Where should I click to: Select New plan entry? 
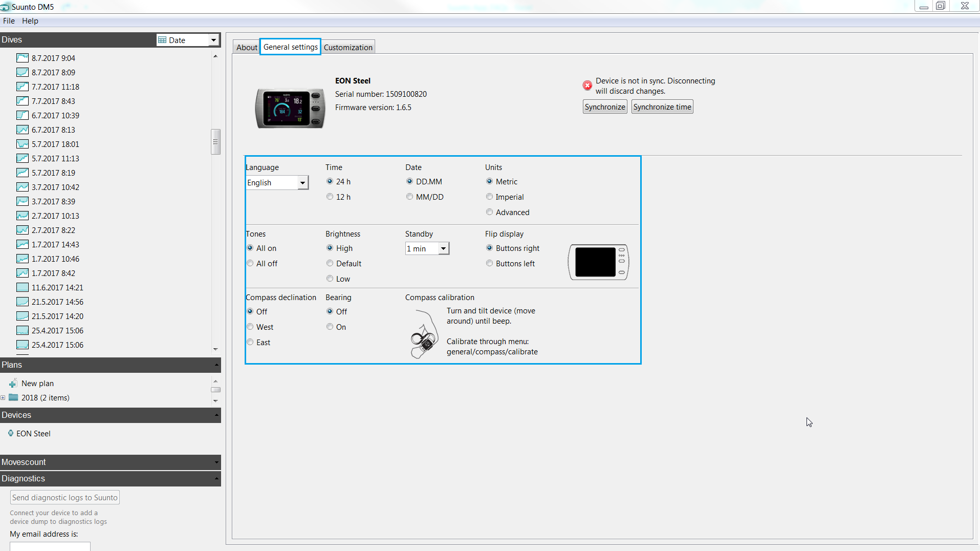coord(37,384)
